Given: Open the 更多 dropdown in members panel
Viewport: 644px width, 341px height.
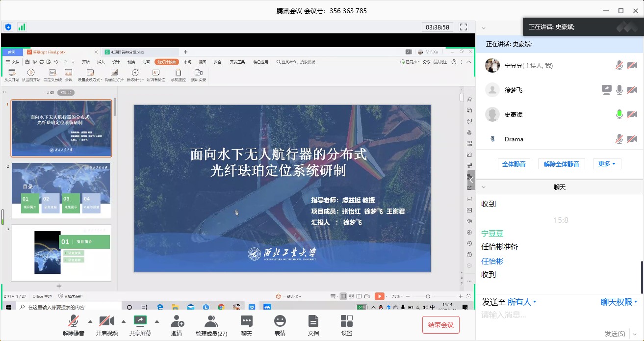Looking at the screenshot, I should [607, 164].
